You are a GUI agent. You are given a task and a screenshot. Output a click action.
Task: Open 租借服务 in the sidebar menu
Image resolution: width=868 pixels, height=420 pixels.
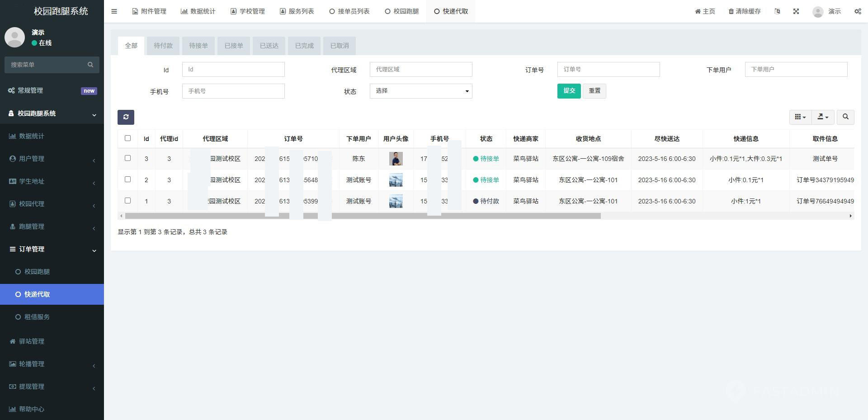coord(37,317)
